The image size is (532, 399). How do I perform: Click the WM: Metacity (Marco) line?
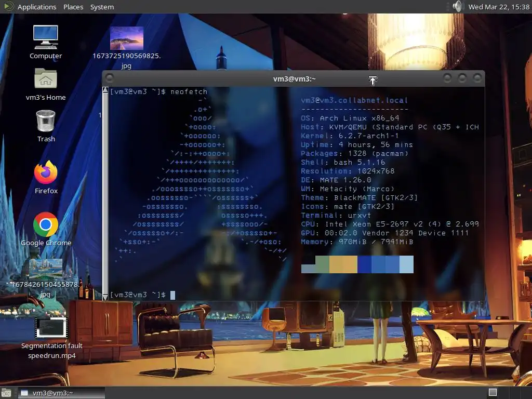coord(348,189)
